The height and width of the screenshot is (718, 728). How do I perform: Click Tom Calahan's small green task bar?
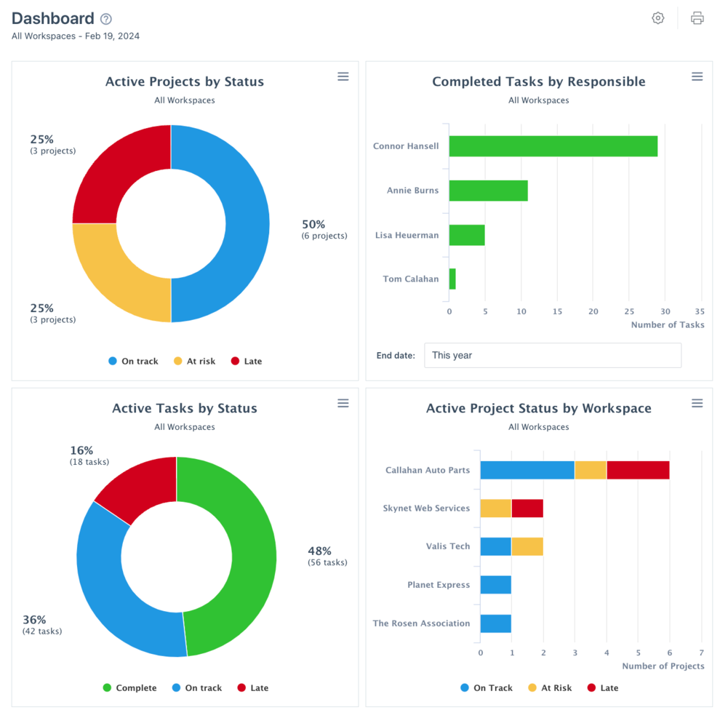pyautogui.click(x=452, y=279)
